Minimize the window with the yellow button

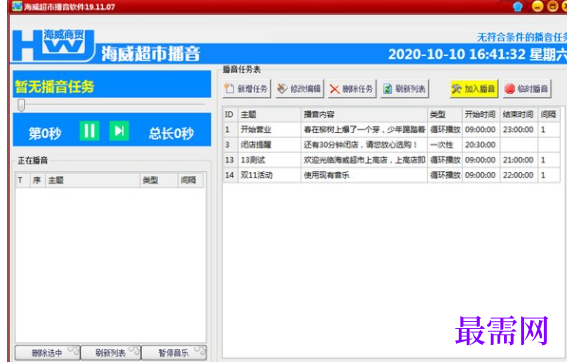[x=538, y=6]
